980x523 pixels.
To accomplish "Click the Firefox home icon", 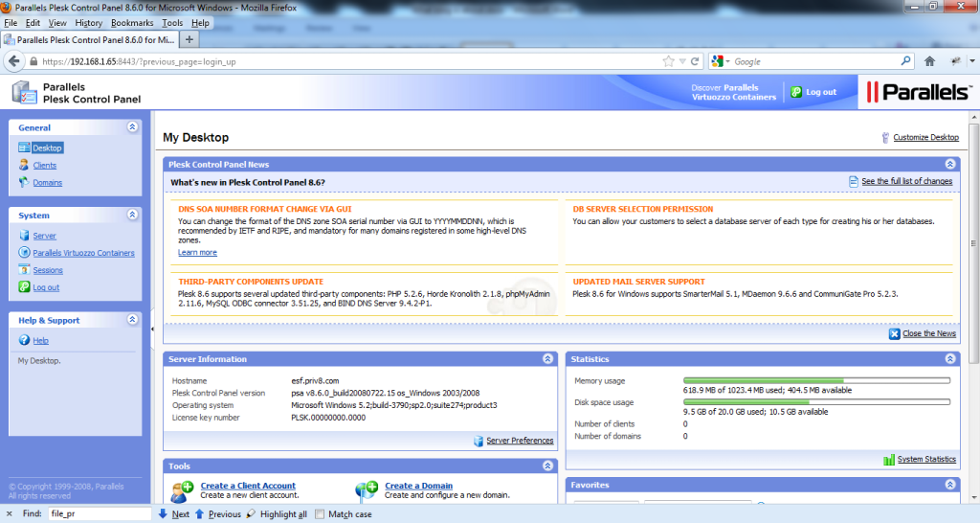I will pyautogui.click(x=929, y=61).
